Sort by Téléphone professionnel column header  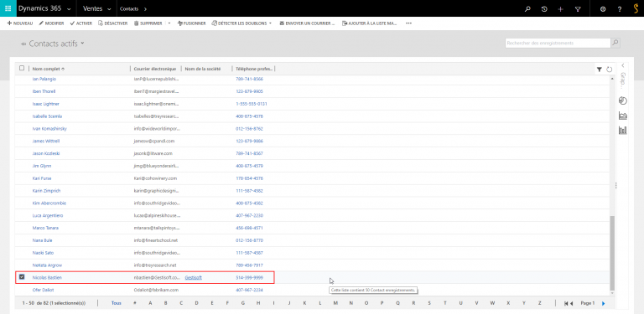click(254, 69)
